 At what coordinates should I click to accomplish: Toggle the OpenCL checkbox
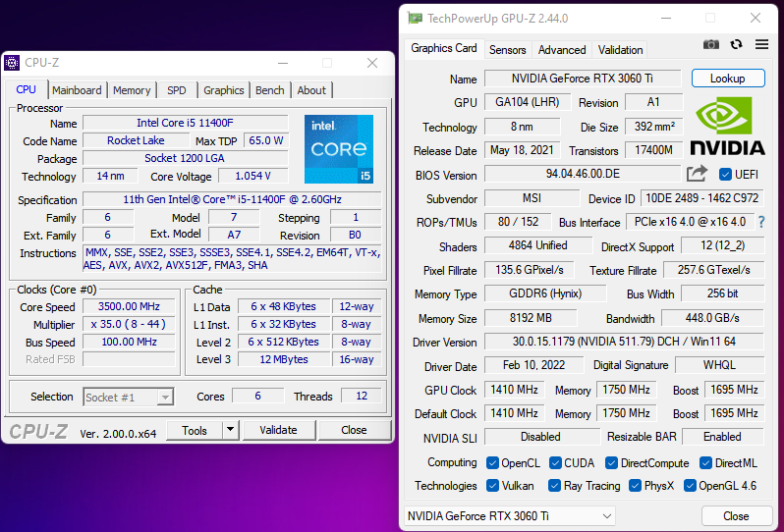pyautogui.click(x=492, y=463)
